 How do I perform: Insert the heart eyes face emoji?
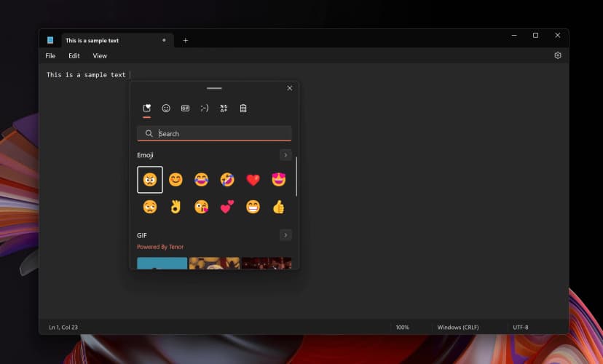(279, 180)
